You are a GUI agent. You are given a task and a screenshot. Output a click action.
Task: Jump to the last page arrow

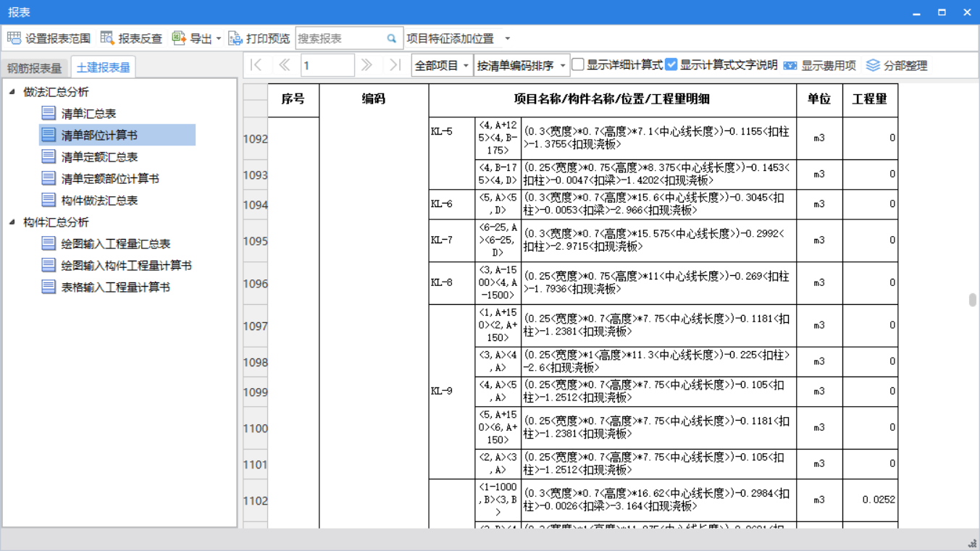(395, 65)
